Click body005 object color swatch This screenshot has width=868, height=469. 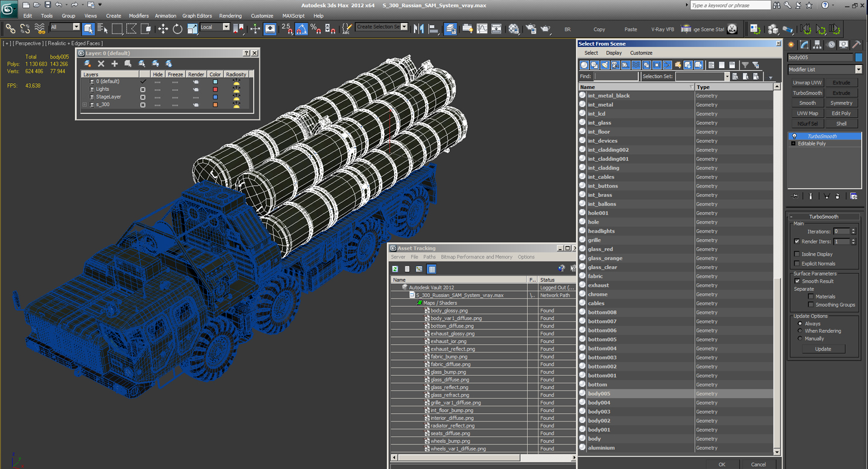[859, 57]
